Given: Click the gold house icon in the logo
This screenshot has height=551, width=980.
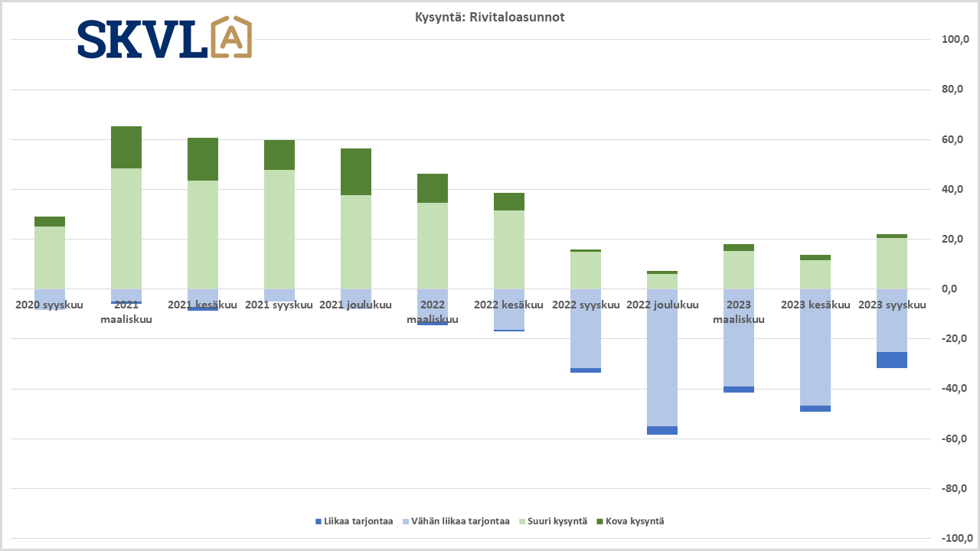Looking at the screenshot, I should pyautogui.click(x=231, y=38).
